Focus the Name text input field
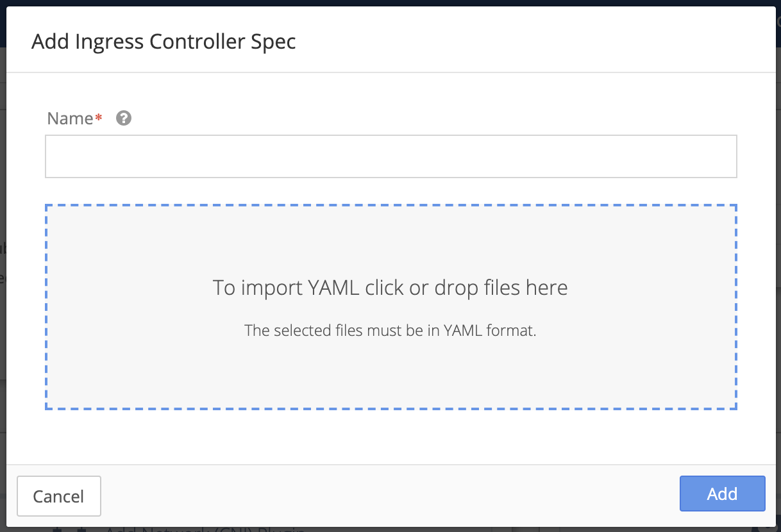The height and width of the screenshot is (532, 781). coord(391,156)
